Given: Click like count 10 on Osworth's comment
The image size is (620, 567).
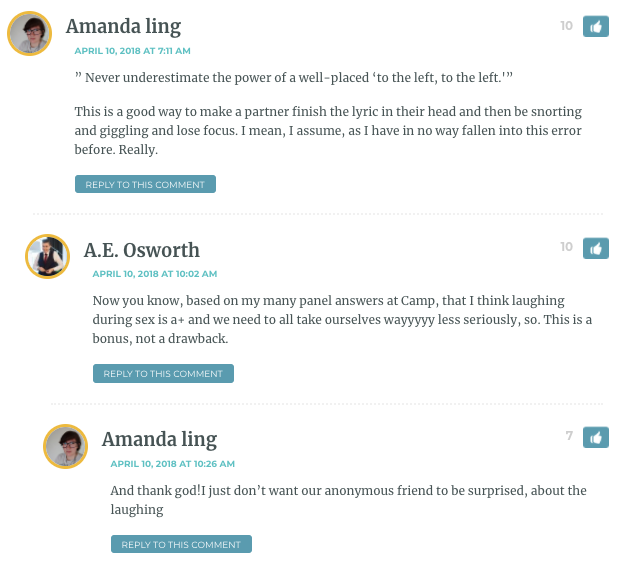Looking at the screenshot, I should (x=566, y=247).
